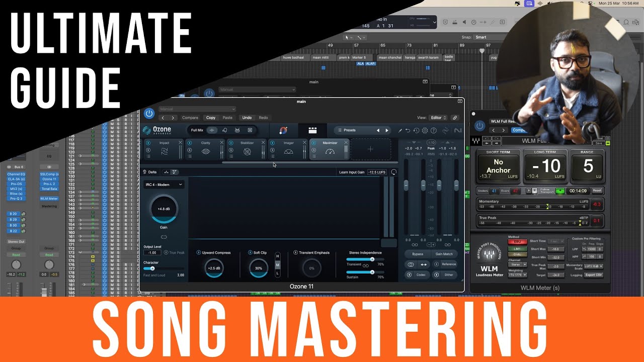Click the stereo circles icon beside Reference
The image size is (644, 362).
pyautogui.click(x=411, y=264)
